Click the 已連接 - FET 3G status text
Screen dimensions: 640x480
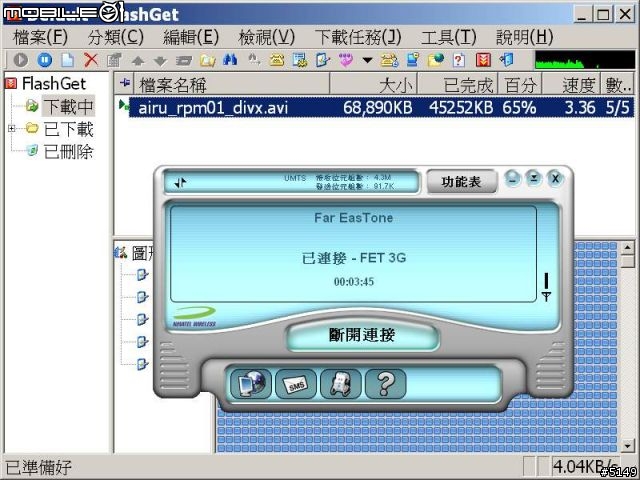[x=354, y=258]
